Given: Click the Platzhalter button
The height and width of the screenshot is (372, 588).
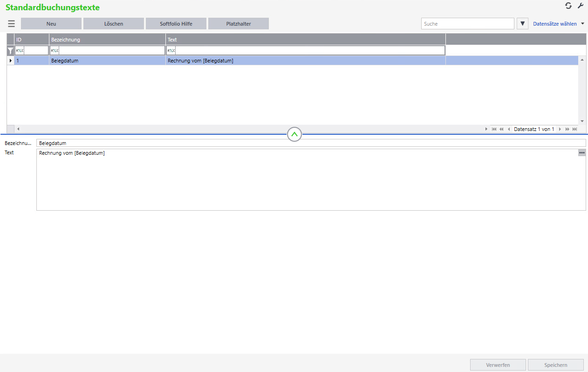Looking at the screenshot, I should 239,24.
